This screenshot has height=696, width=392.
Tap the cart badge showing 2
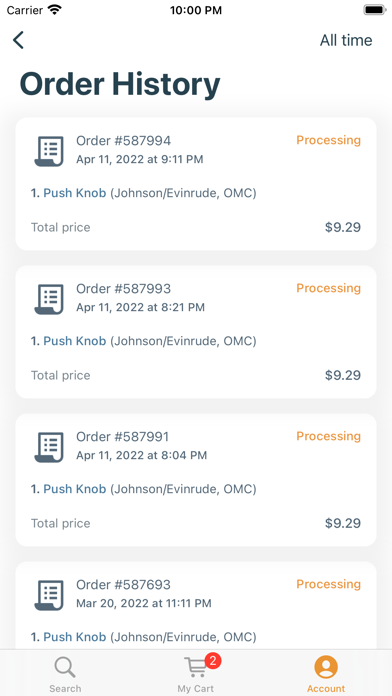[x=213, y=661]
